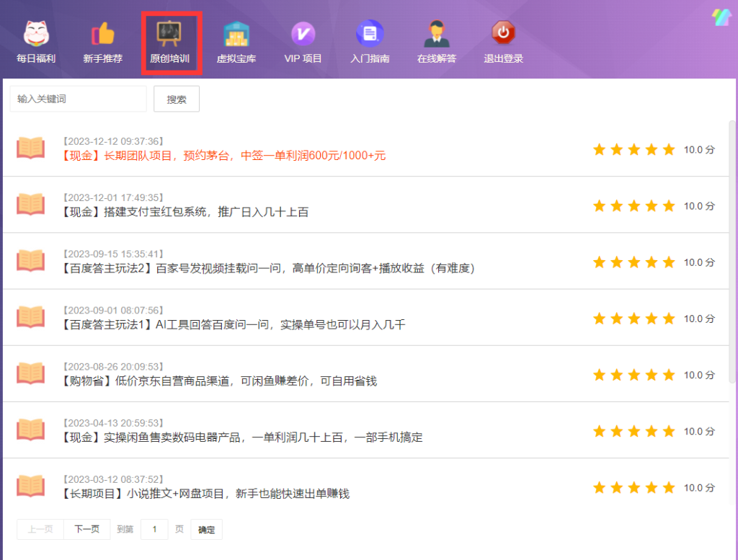
Task: Open the 原创培训 chalkboard icon
Action: (169, 34)
